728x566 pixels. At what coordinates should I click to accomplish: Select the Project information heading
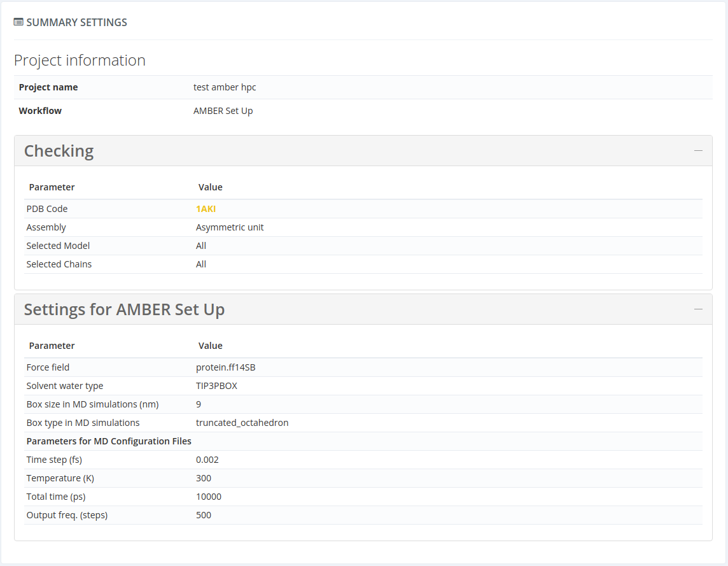tap(79, 60)
